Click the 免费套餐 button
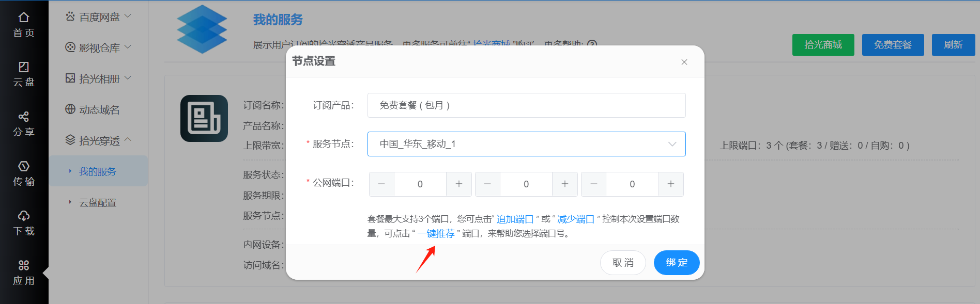 point(893,45)
